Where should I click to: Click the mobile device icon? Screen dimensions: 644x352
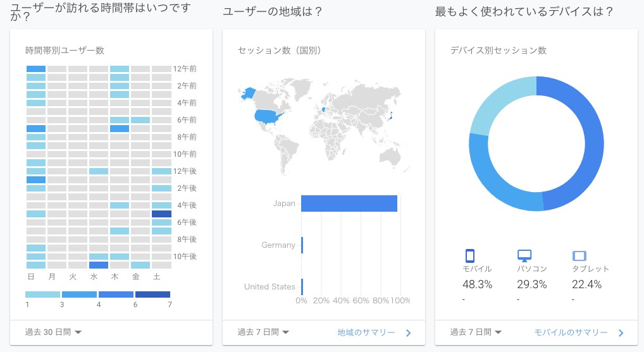coord(470,255)
